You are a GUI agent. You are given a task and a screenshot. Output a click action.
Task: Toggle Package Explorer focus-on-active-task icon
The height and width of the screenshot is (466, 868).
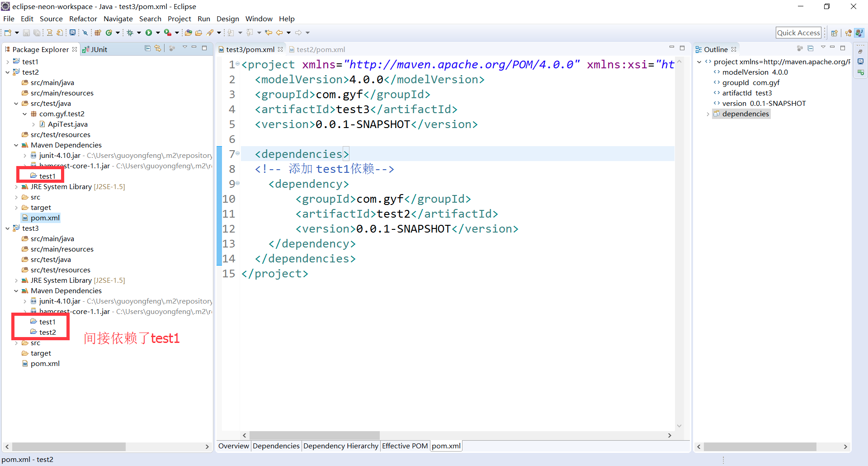click(172, 48)
